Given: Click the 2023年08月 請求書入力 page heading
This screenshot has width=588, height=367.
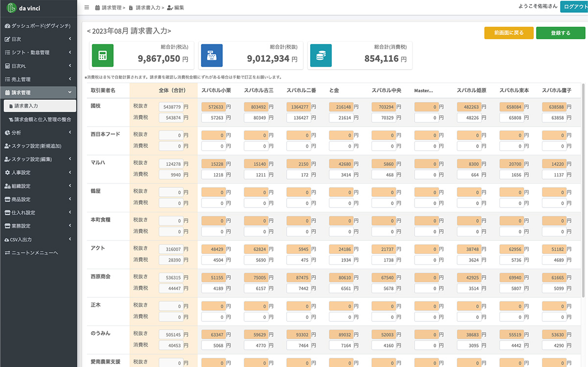Looking at the screenshot, I should click(x=129, y=31).
